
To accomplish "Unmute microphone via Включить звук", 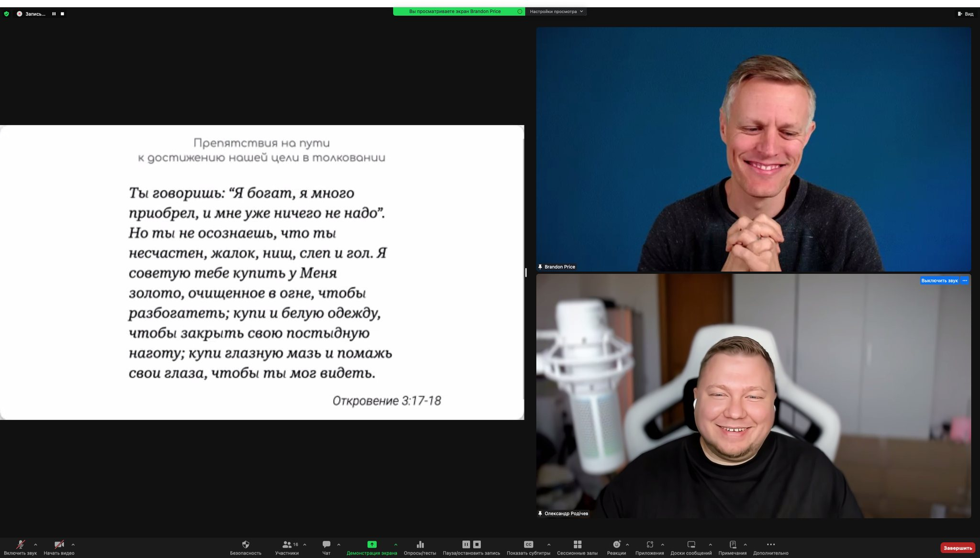I will point(20,545).
